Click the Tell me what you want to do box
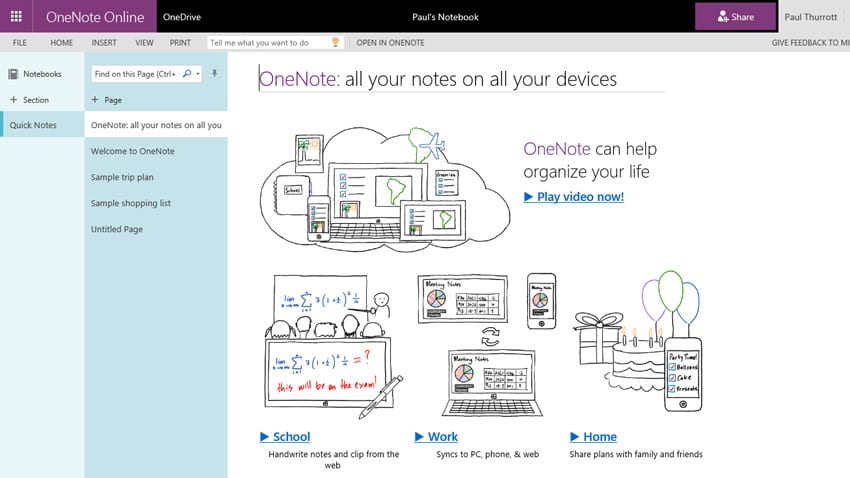Image resolution: width=850 pixels, height=478 pixels. (275, 43)
